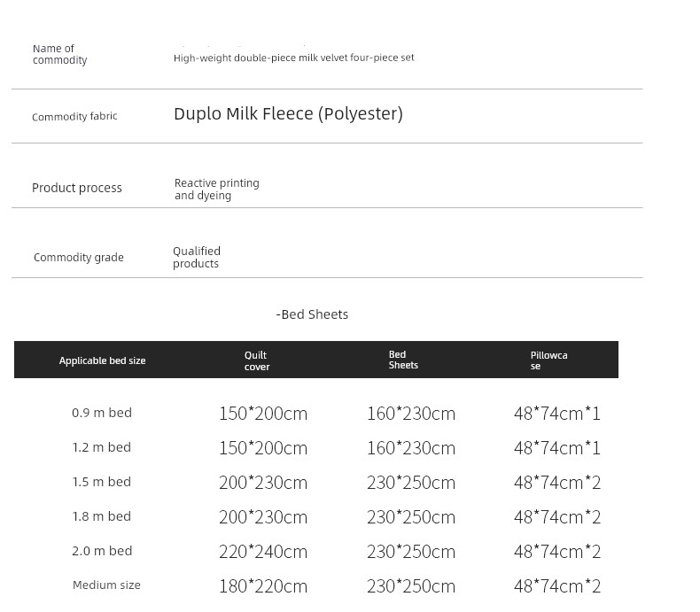700x612 pixels.
Task: Select the '1.2 m bed' row label
Action: 102,447
